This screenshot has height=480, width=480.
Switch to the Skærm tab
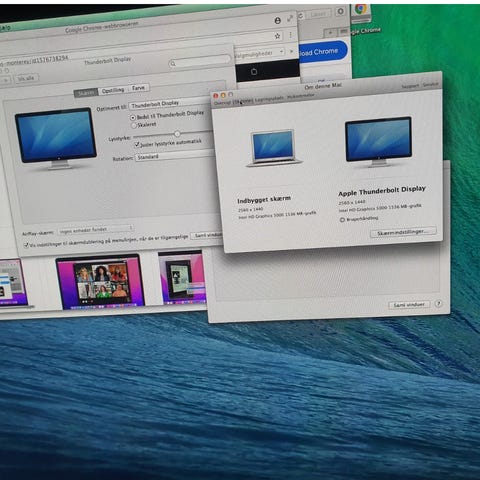coord(86,93)
